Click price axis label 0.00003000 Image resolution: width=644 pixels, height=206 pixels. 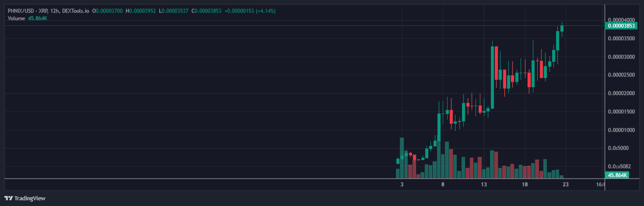(x=621, y=57)
